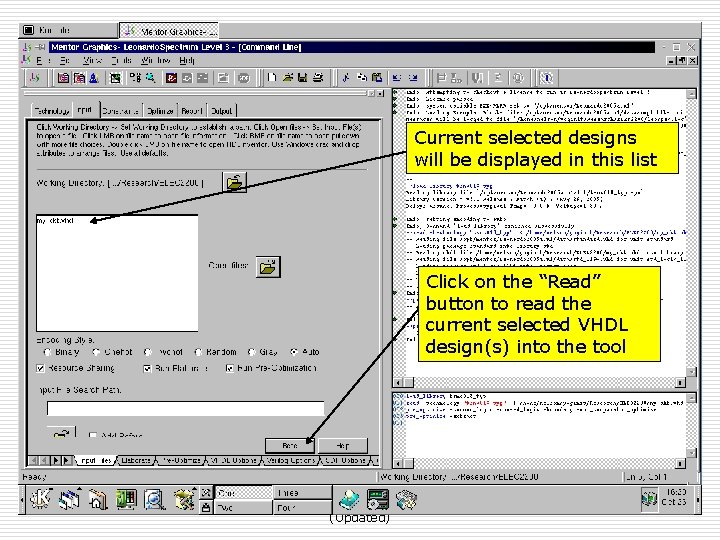Screen dimensions: 720x540
Task: Open the Elaborate bottom tab
Action: 136,460
